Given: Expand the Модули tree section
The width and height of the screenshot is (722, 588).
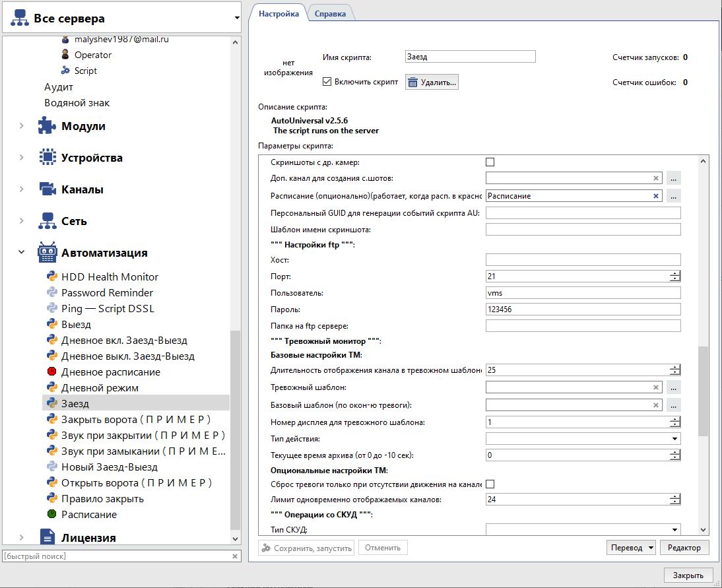Looking at the screenshot, I should tap(21, 126).
